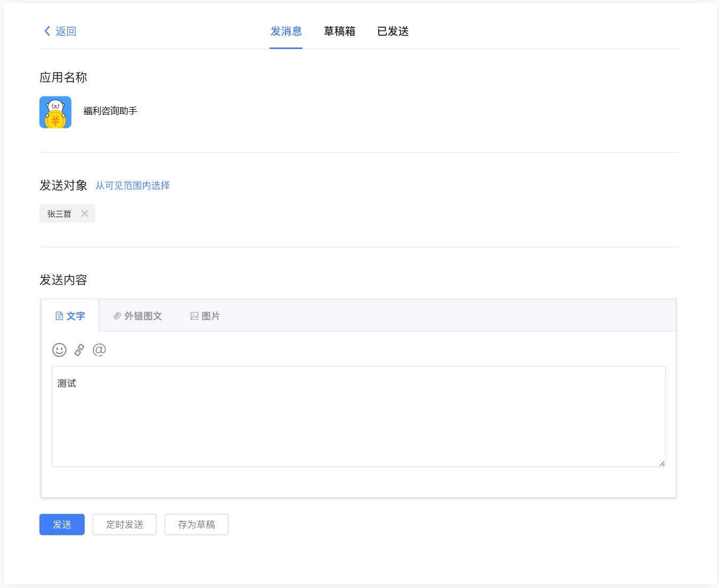The image size is (719, 588).
Task: Open the 已发送 tab
Action: tap(393, 31)
